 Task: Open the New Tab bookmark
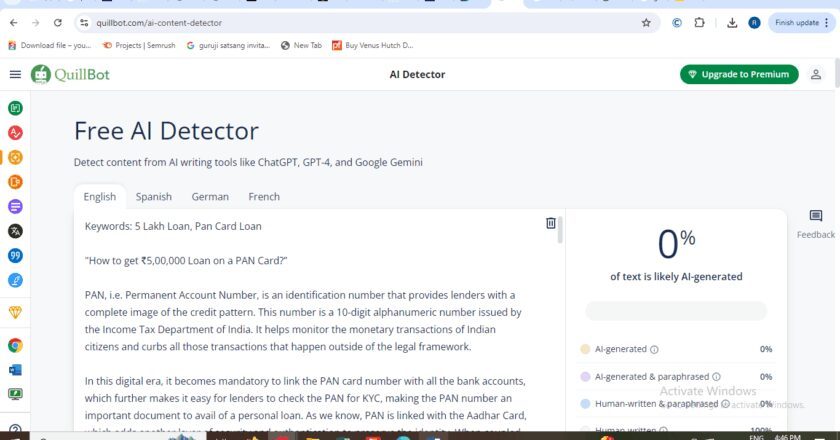point(301,46)
